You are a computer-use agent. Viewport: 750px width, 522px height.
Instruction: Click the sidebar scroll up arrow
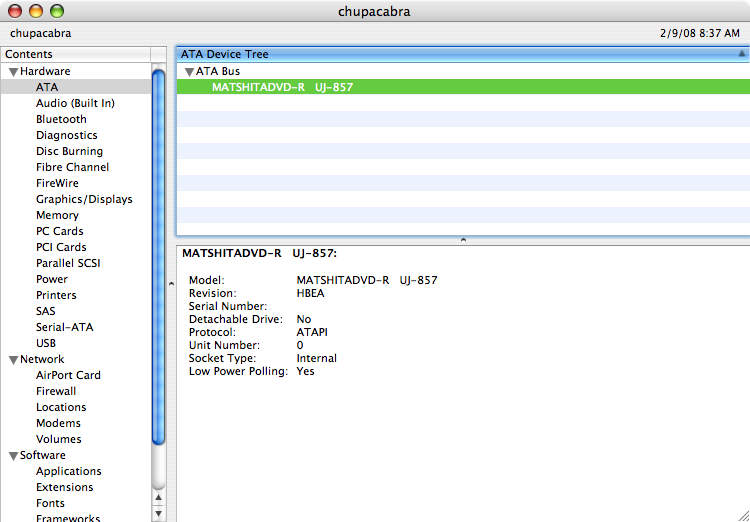(x=159, y=498)
